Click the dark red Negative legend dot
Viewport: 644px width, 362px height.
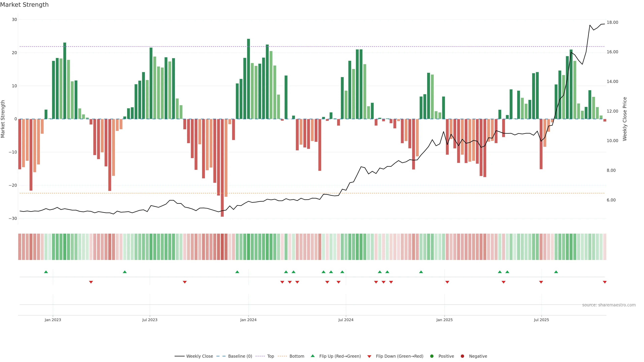click(462, 356)
